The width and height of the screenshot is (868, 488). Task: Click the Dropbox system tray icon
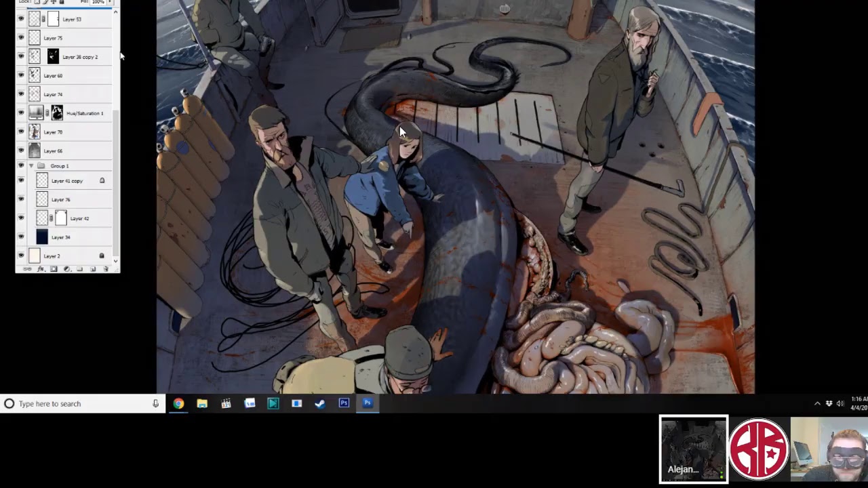[829, 403]
